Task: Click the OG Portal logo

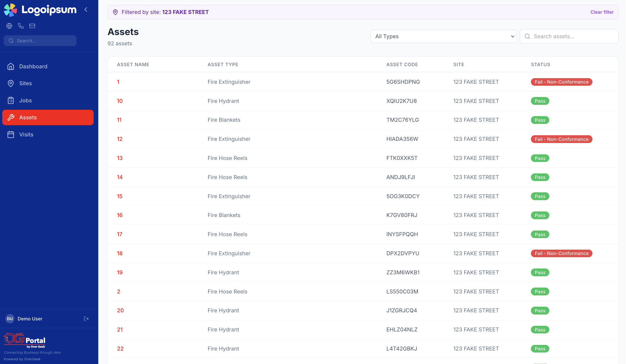Action: click(x=25, y=340)
